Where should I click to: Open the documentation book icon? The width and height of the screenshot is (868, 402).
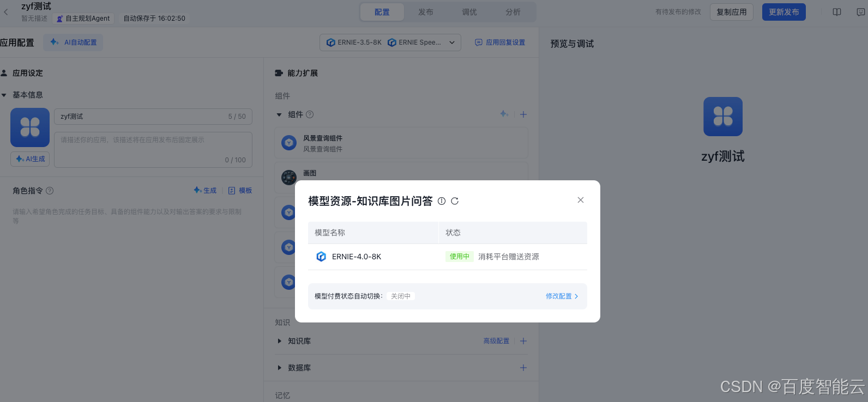point(837,12)
